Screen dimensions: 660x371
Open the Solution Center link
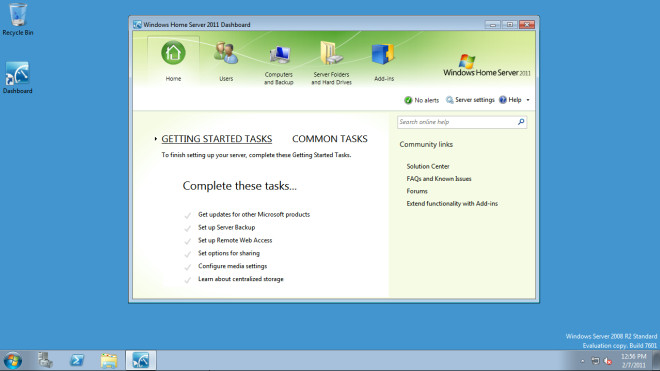[x=428, y=166]
